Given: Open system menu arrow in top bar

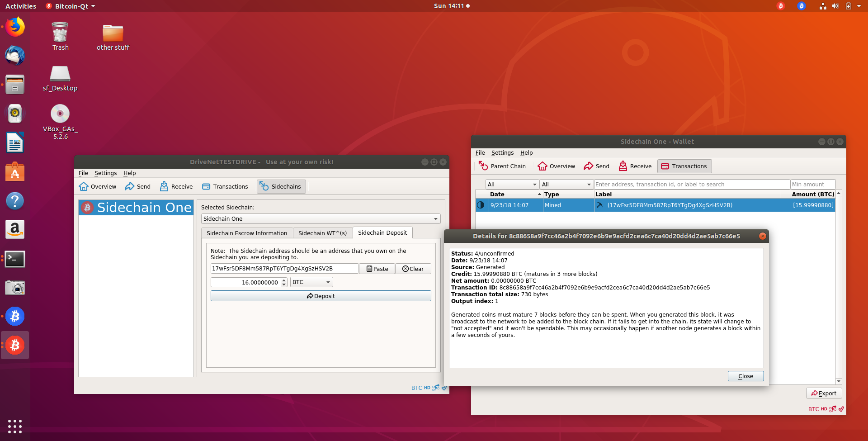Looking at the screenshot, I should tap(859, 6).
